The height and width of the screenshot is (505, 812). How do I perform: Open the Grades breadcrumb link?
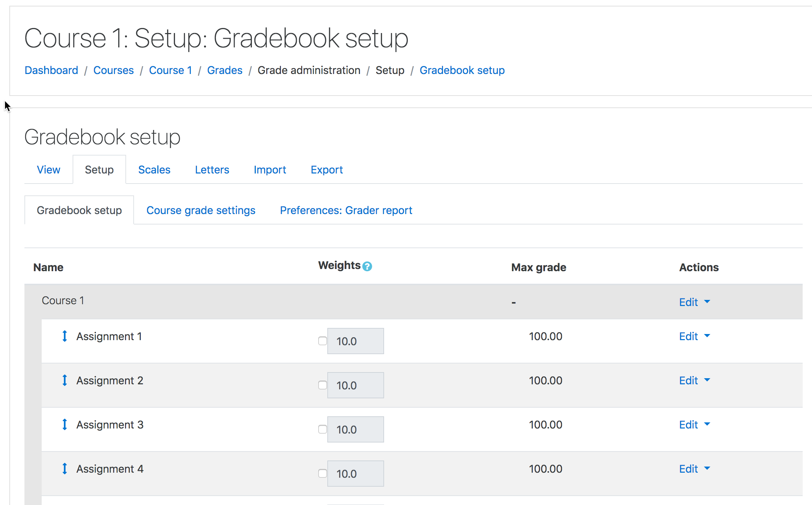point(225,70)
